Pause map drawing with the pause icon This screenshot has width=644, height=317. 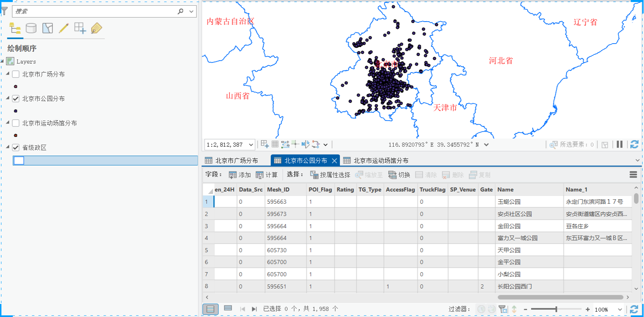pyautogui.click(x=620, y=144)
